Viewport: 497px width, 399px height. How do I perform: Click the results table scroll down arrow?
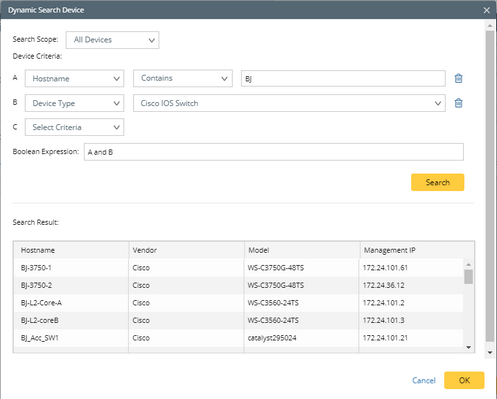point(468,347)
